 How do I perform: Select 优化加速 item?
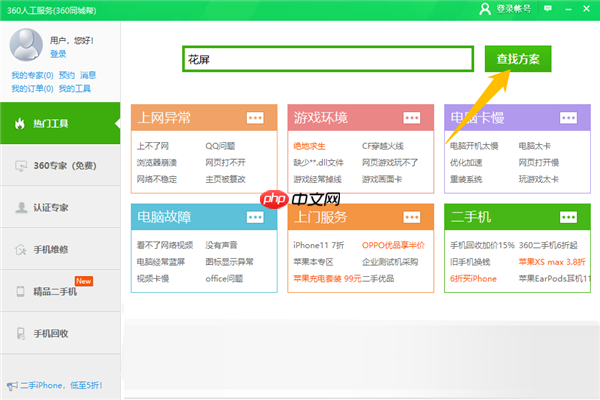(x=466, y=163)
